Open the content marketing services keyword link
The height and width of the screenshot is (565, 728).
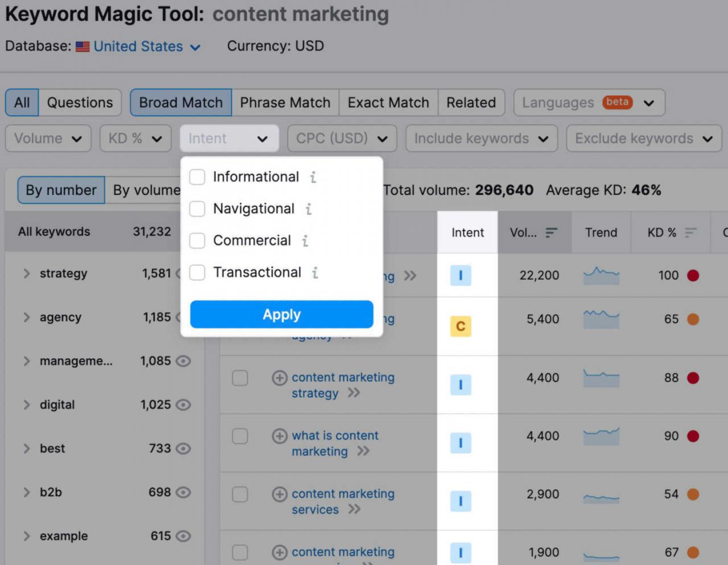(x=343, y=502)
